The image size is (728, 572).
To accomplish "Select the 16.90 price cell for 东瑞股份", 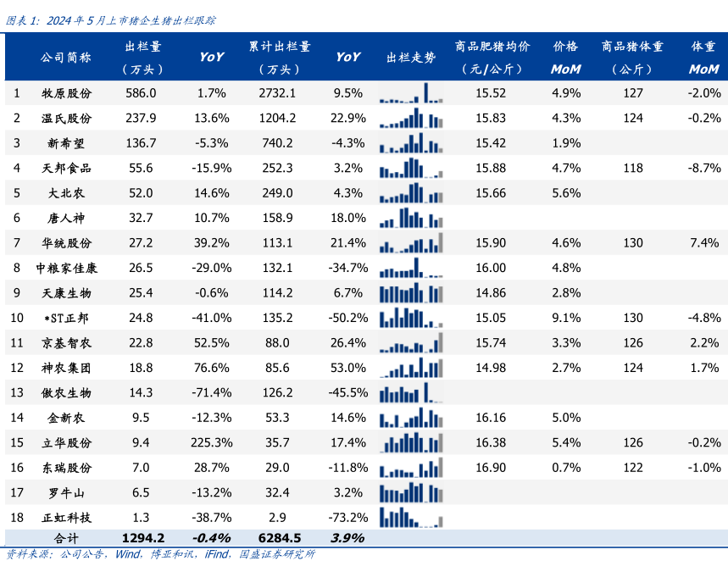I will click(492, 468).
